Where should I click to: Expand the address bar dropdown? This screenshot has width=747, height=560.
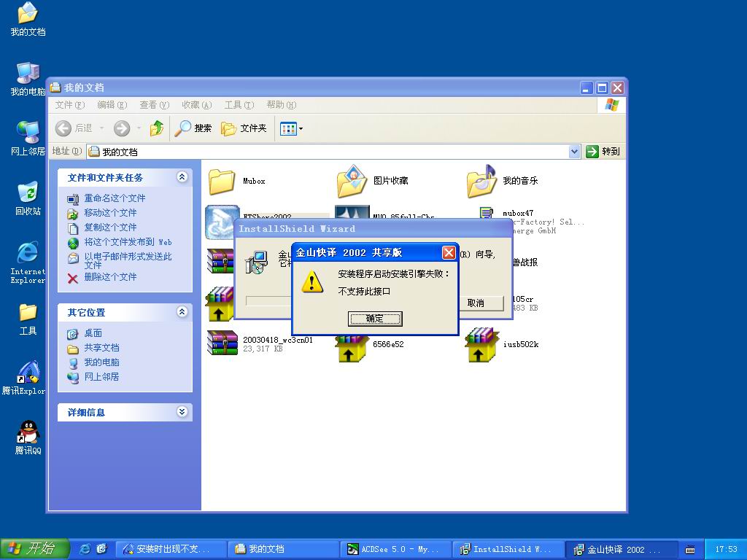pyautogui.click(x=575, y=152)
